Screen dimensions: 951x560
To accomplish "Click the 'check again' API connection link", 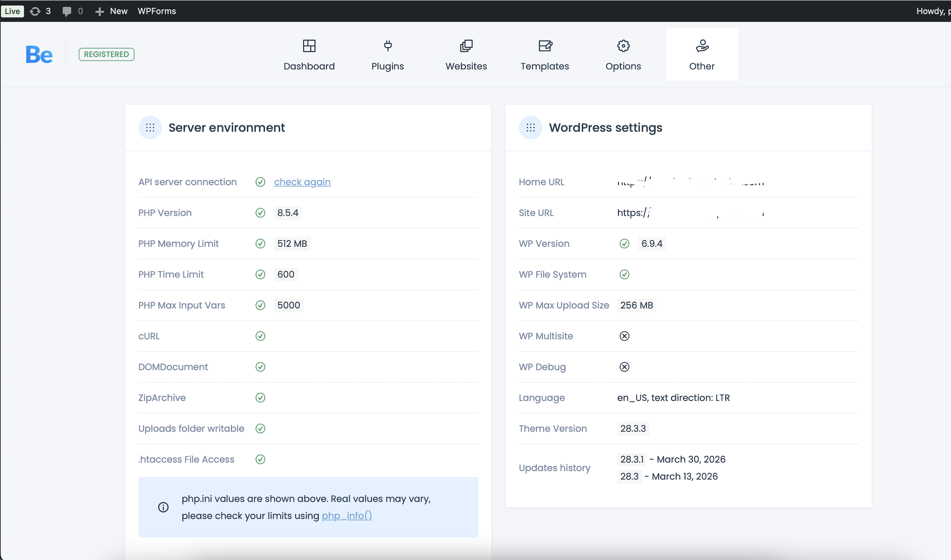I will point(302,182).
